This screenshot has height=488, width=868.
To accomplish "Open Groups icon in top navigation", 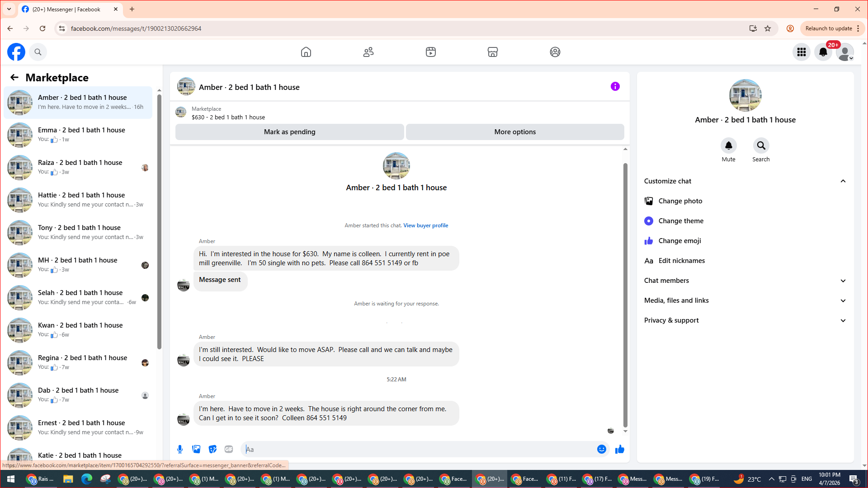I will [555, 52].
